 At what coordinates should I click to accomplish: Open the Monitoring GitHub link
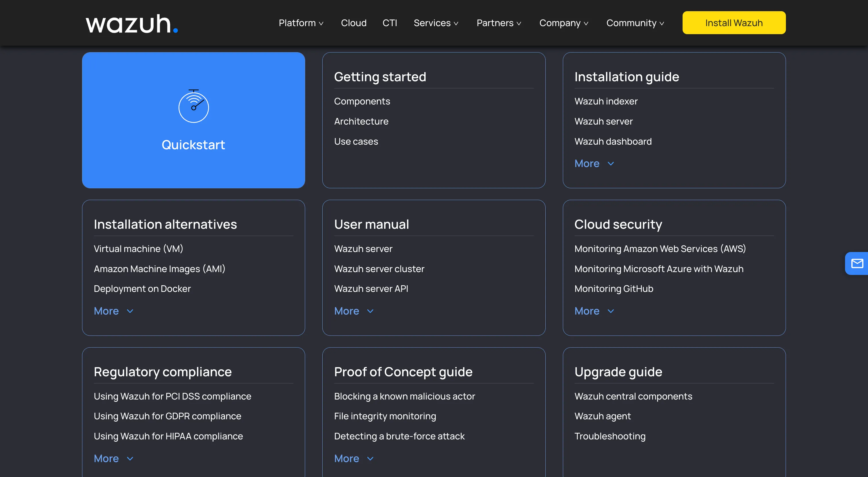click(x=614, y=289)
